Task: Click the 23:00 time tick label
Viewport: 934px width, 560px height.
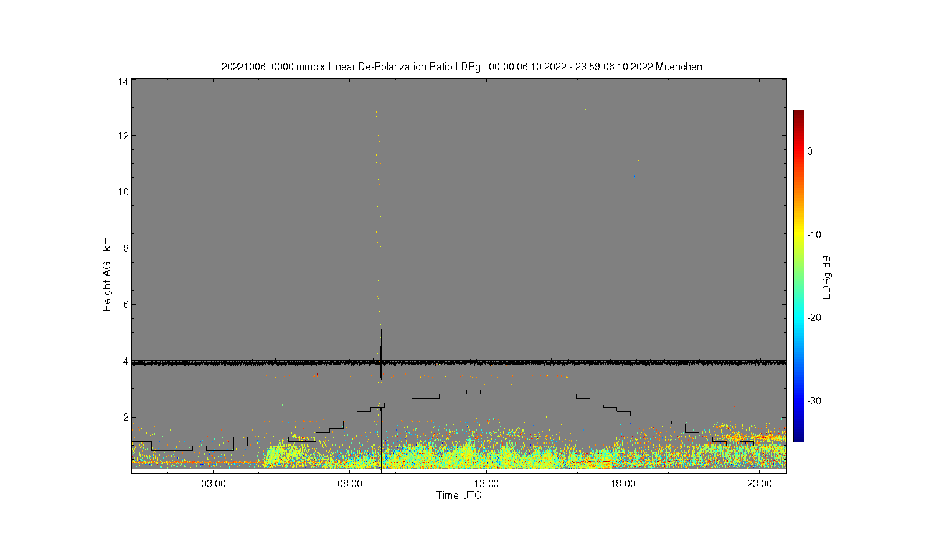Action: [x=760, y=484]
